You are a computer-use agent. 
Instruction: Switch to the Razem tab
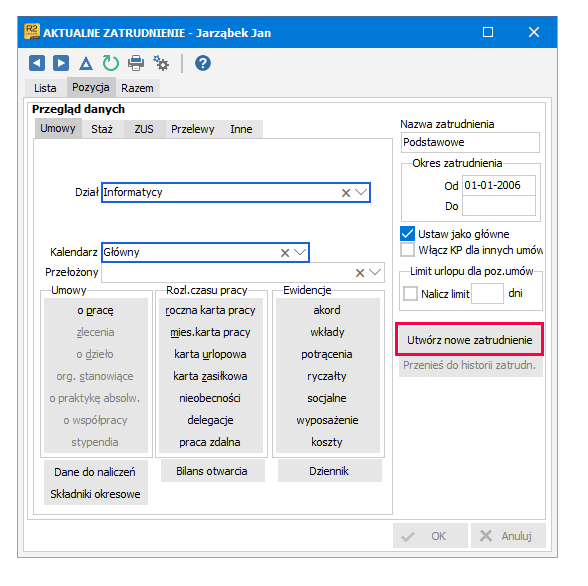click(x=137, y=88)
